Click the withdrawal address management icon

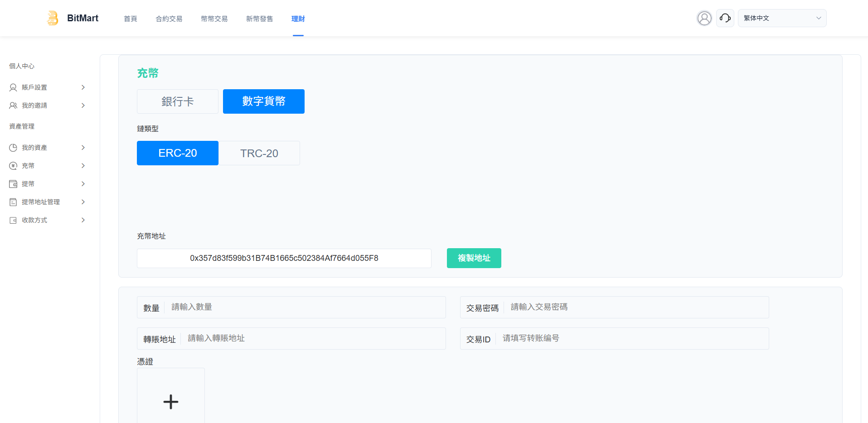pos(13,202)
